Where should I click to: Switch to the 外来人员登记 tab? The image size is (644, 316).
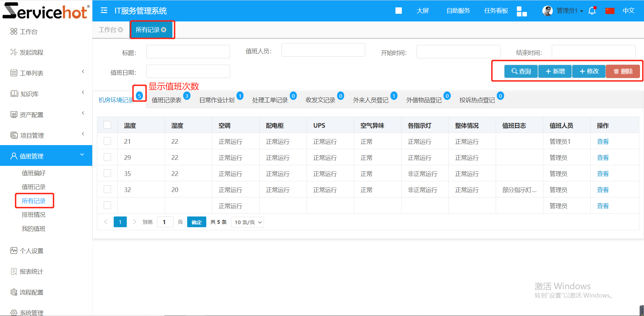point(370,100)
